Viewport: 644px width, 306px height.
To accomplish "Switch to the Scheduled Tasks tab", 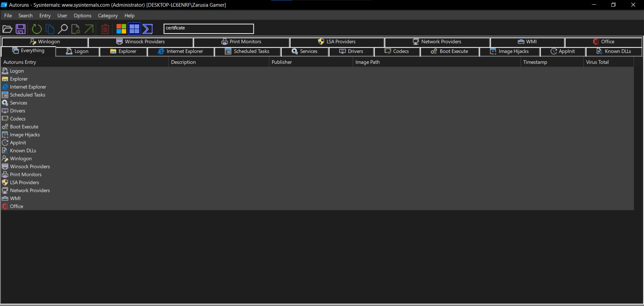I will point(248,51).
